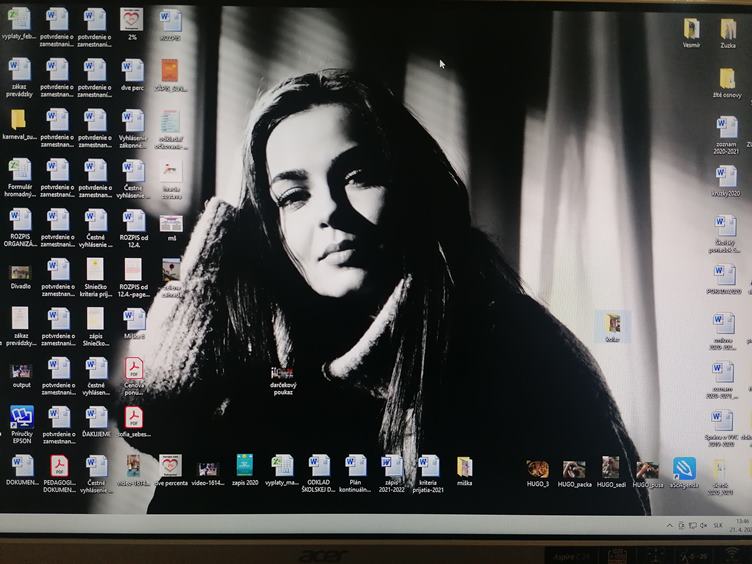
Task: Switch the SLK keyboard language indicator
Action: coord(717,525)
